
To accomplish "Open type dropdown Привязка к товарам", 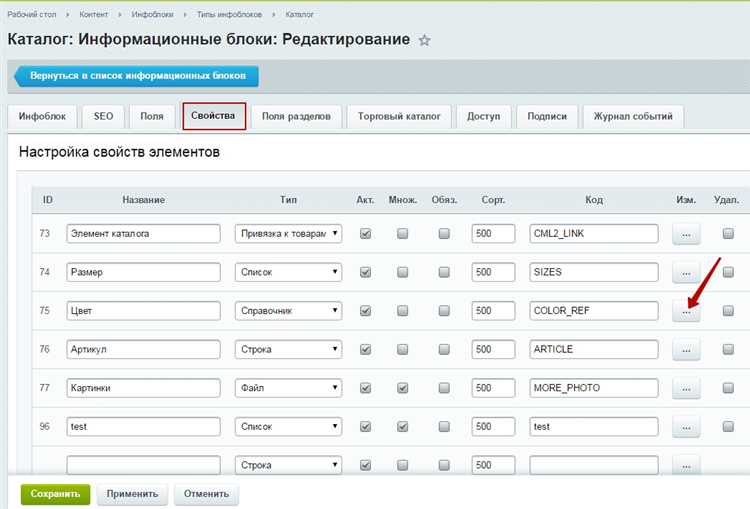I will 288,234.
